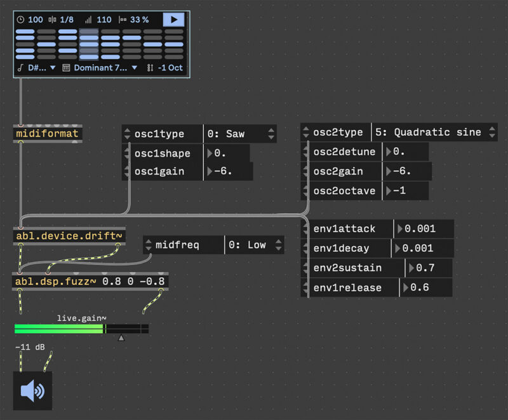Click the velocity bars icon
The height and width of the screenshot is (420, 508).
pos(88,20)
